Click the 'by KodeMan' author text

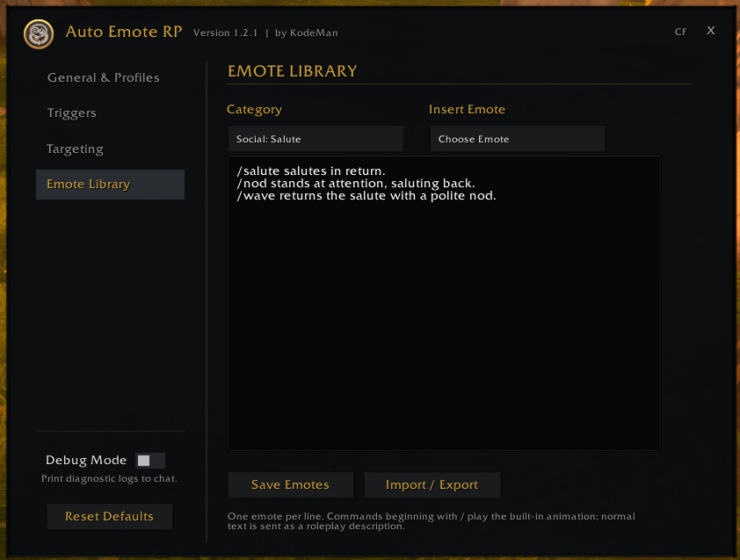[307, 33]
